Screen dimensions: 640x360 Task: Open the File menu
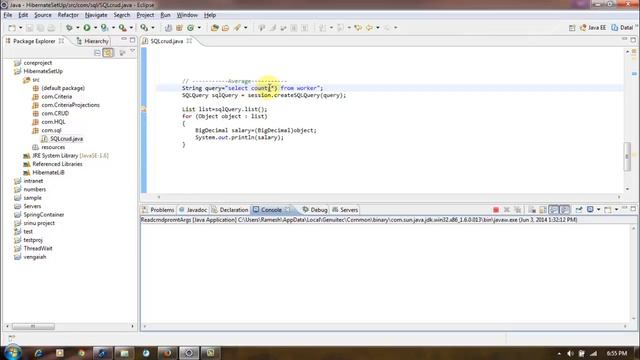pyautogui.click(x=8, y=15)
